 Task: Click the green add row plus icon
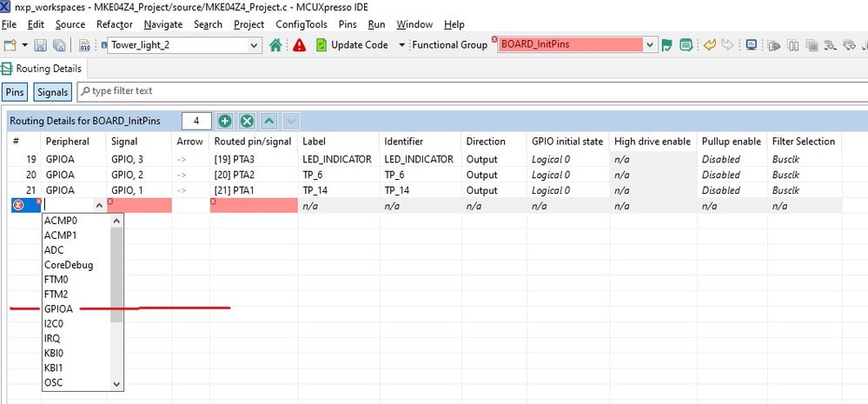pos(224,121)
